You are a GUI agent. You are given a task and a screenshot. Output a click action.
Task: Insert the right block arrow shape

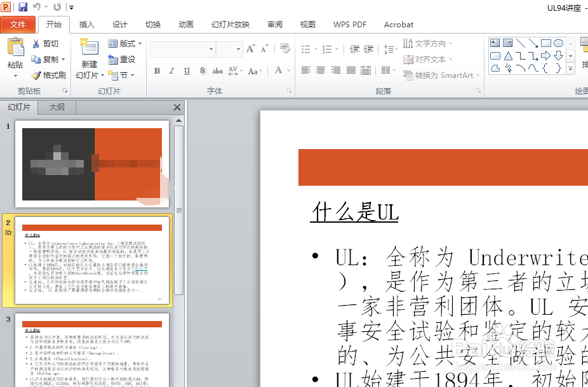click(x=546, y=56)
